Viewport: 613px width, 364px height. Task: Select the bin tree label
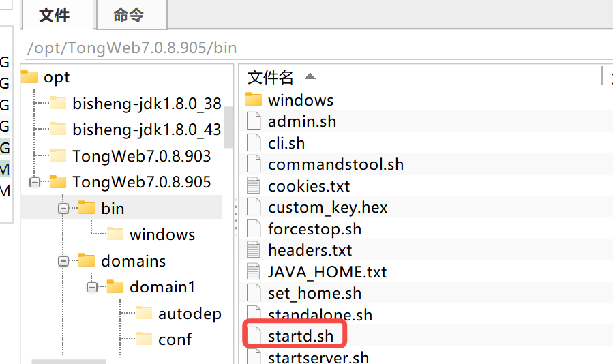click(113, 209)
